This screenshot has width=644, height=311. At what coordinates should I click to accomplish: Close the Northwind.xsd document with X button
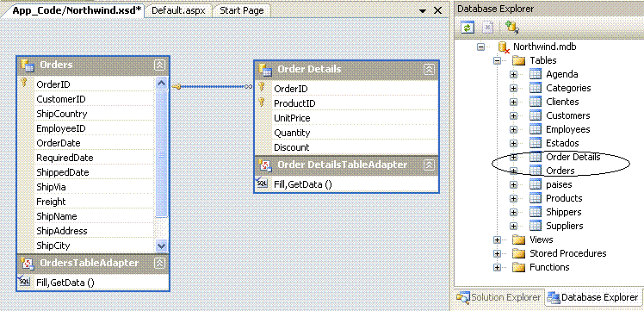click(437, 11)
